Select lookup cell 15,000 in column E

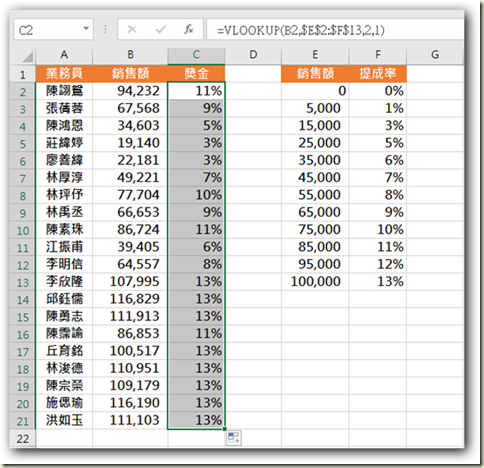(x=315, y=126)
